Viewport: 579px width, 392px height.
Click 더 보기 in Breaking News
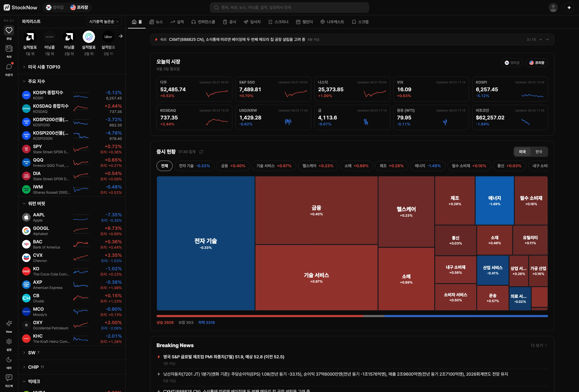click(539, 345)
